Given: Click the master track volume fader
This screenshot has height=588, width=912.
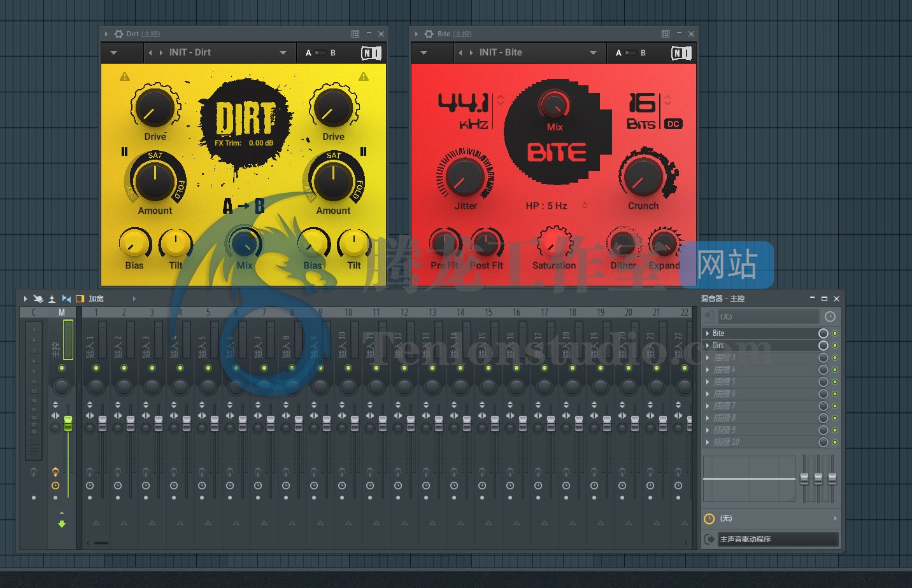Looking at the screenshot, I should pos(68,423).
